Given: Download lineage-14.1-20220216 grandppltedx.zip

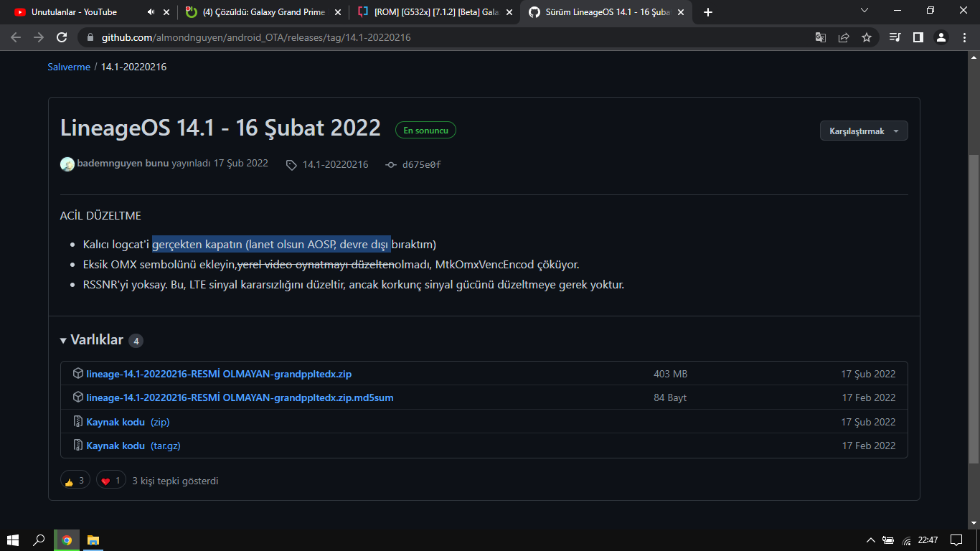Looking at the screenshot, I should (219, 374).
